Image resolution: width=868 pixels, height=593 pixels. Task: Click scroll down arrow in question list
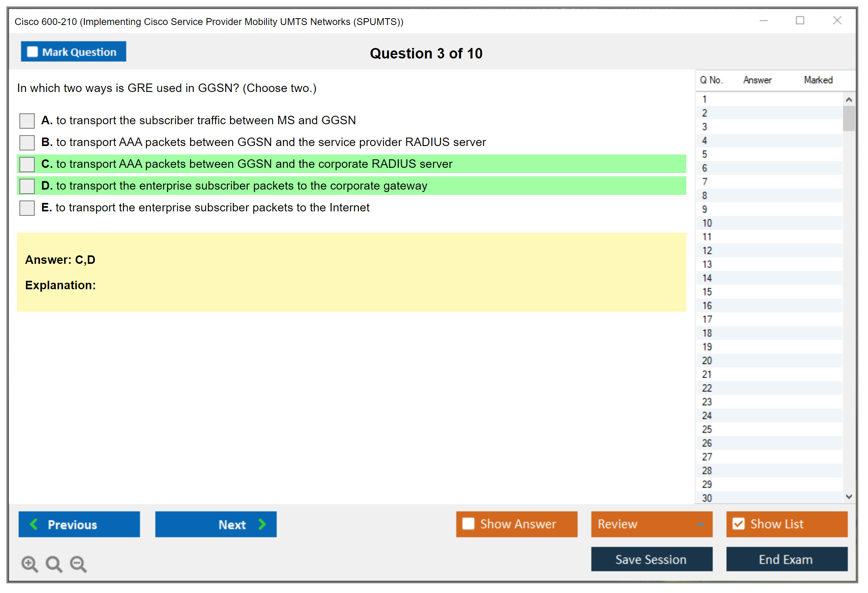coord(849,497)
